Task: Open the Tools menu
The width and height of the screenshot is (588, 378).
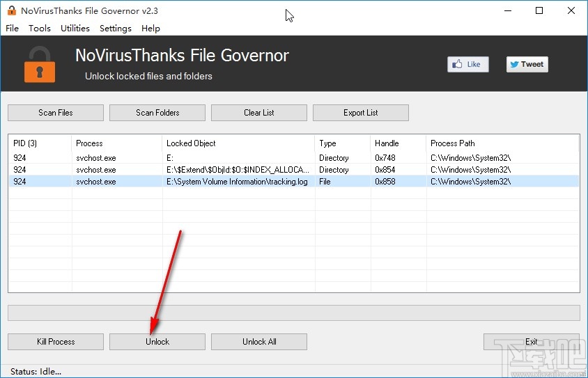Action: click(x=40, y=29)
